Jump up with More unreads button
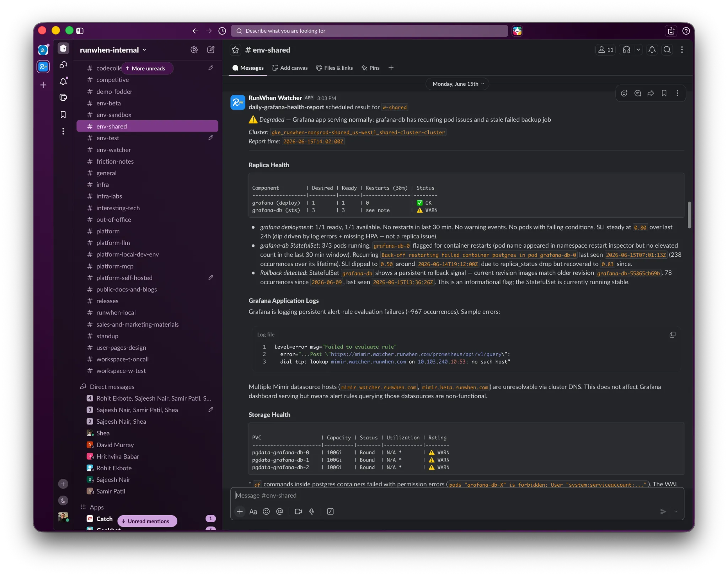This screenshot has height=576, width=728. tap(147, 68)
